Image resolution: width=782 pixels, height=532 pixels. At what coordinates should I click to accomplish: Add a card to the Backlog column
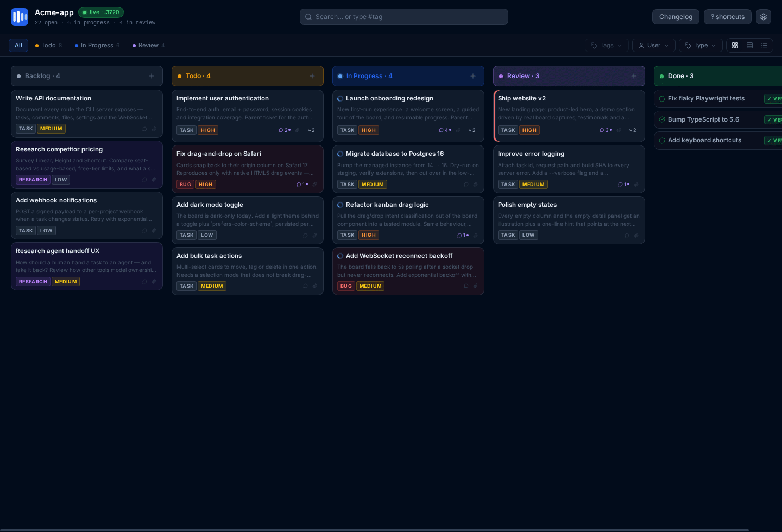pos(152,76)
